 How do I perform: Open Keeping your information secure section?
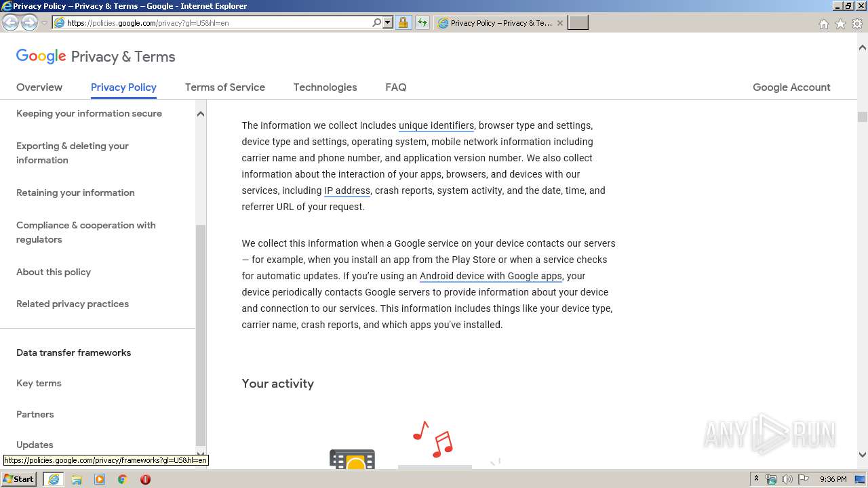click(89, 113)
